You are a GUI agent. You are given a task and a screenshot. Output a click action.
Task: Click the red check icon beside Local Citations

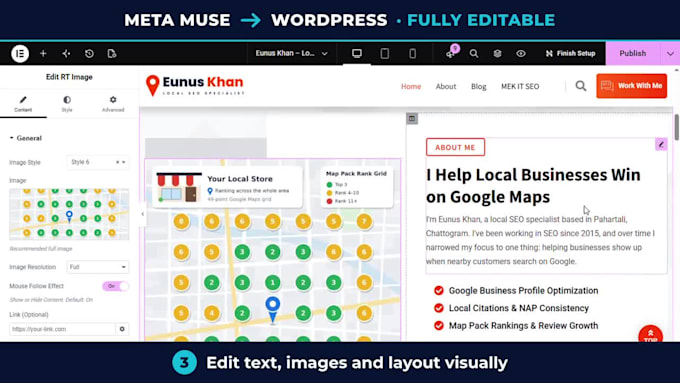coord(439,308)
